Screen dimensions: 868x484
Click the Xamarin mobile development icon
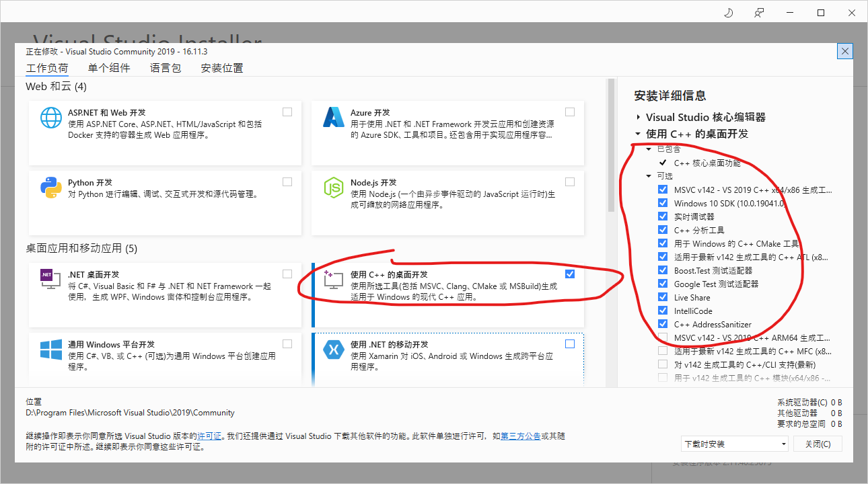coord(334,349)
